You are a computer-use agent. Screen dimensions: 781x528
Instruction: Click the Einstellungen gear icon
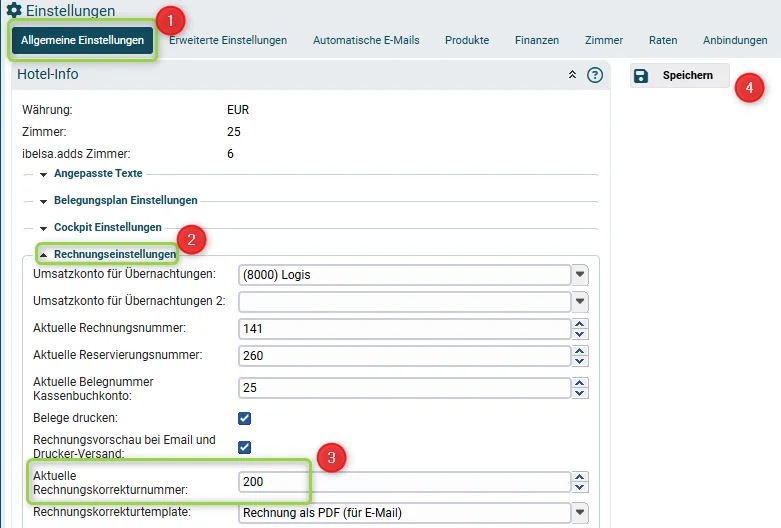tap(14, 9)
